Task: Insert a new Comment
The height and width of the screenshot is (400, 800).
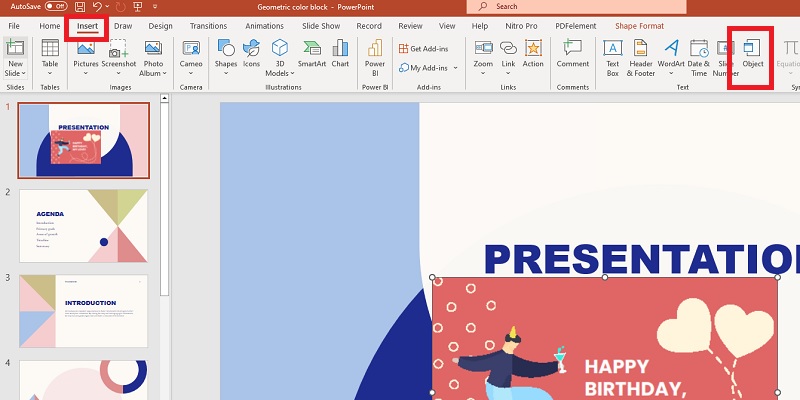Action: 572,53
